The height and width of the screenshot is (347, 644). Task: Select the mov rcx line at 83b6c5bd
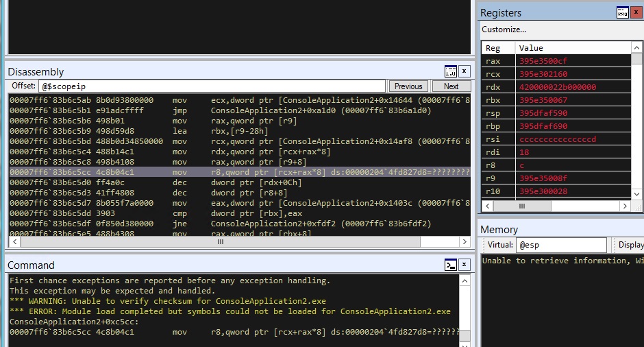240,141
